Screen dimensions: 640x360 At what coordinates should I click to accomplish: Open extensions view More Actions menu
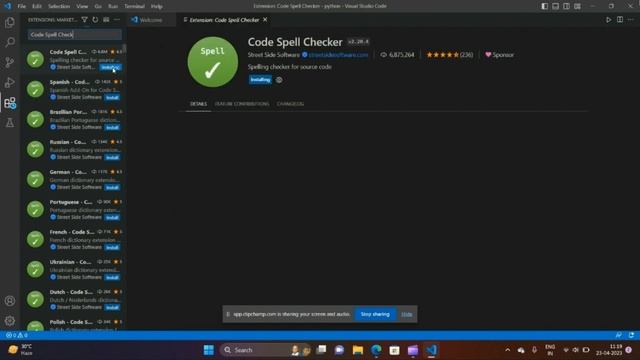[117, 20]
